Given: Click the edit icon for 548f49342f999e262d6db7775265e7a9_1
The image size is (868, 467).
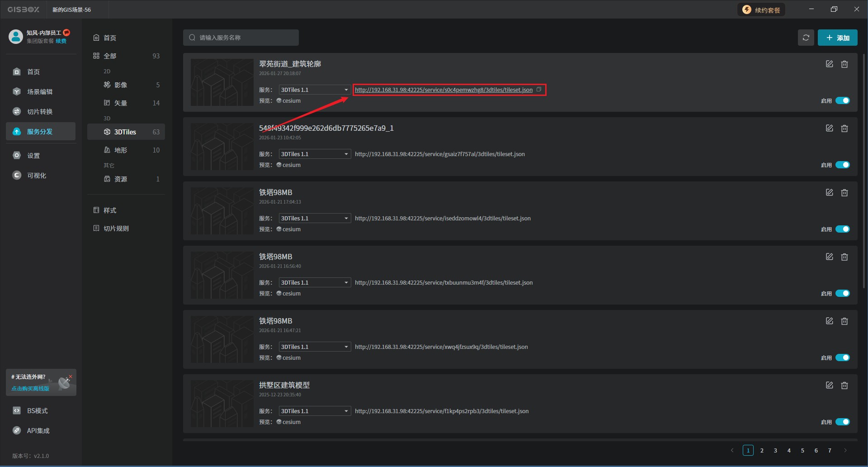Looking at the screenshot, I should [x=829, y=129].
